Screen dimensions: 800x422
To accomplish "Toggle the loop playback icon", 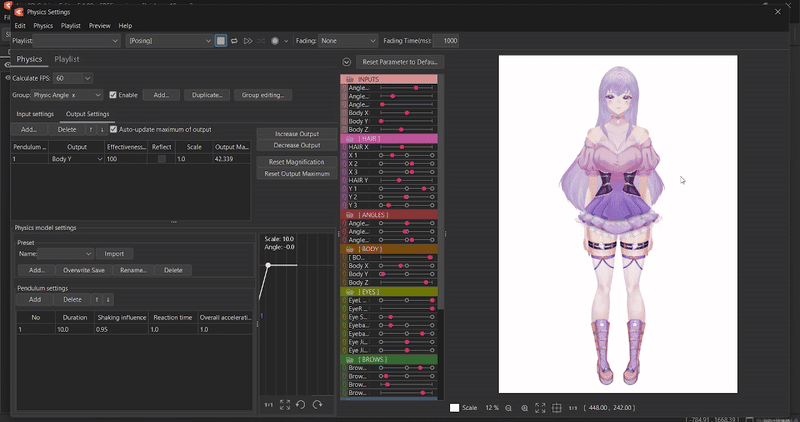I will point(234,41).
